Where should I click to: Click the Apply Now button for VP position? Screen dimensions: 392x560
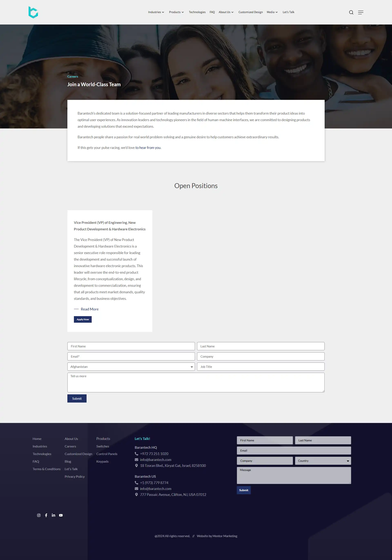82,319
